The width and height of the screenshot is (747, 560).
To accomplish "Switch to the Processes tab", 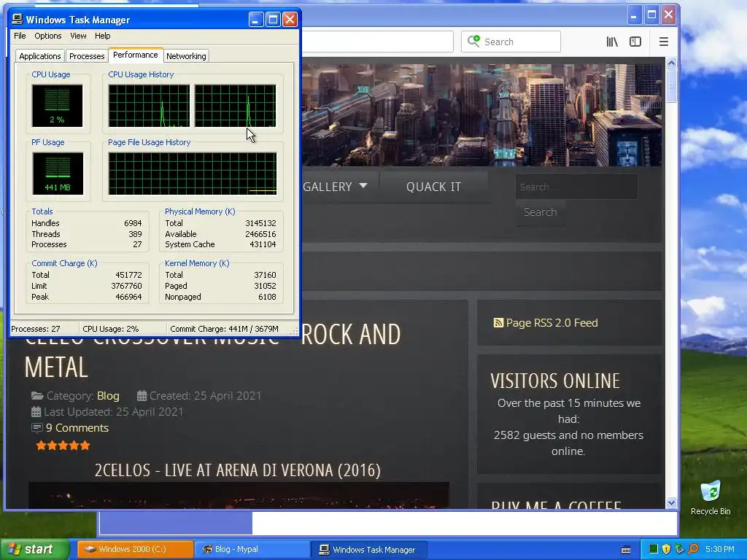I will (x=87, y=55).
